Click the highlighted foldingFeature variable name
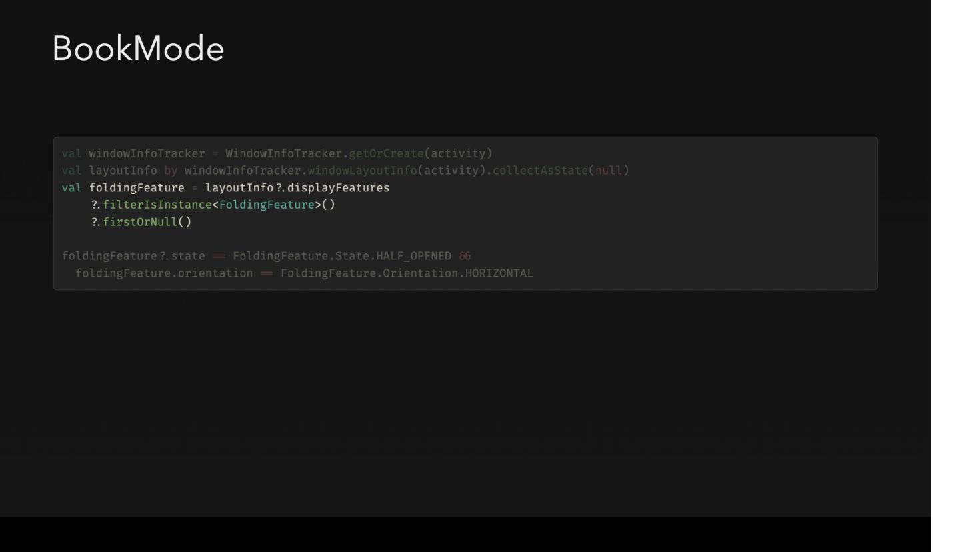The image size is (980, 552). point(137,188)
